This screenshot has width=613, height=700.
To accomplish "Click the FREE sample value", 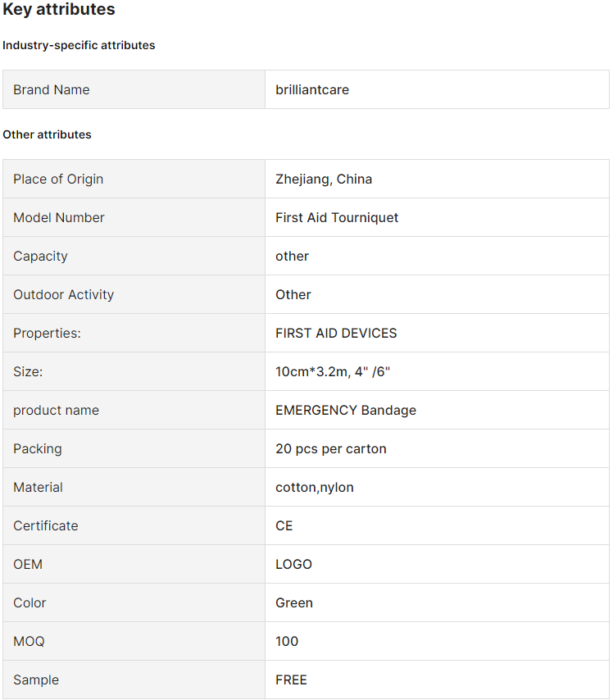I will tap(291, 680).
